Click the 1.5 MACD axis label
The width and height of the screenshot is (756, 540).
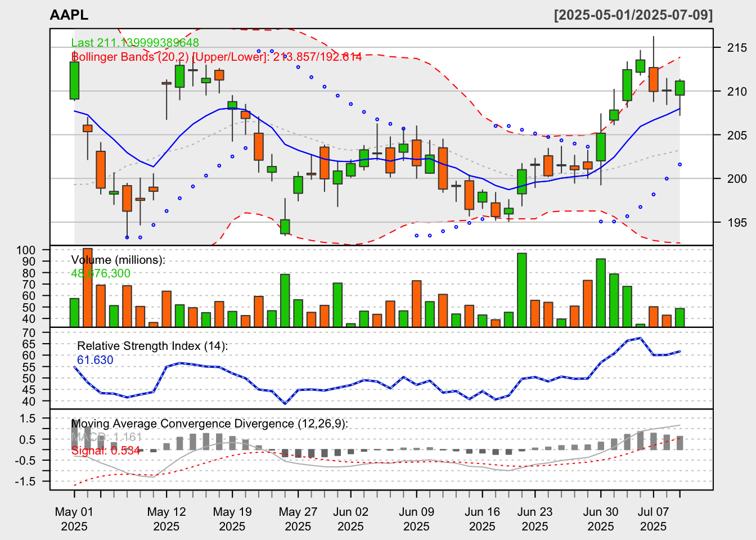click(x=28, y=418)
